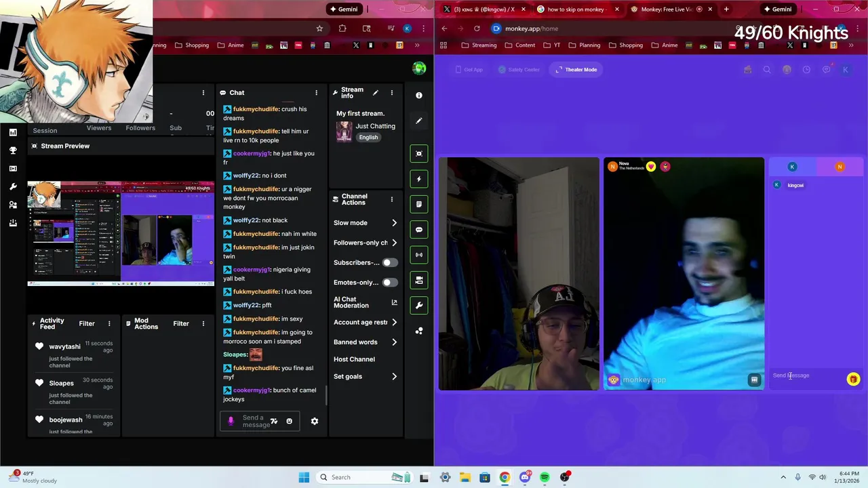Open a new tab in right browser
The height and width of the screenshot is (488, 868).
726,9
